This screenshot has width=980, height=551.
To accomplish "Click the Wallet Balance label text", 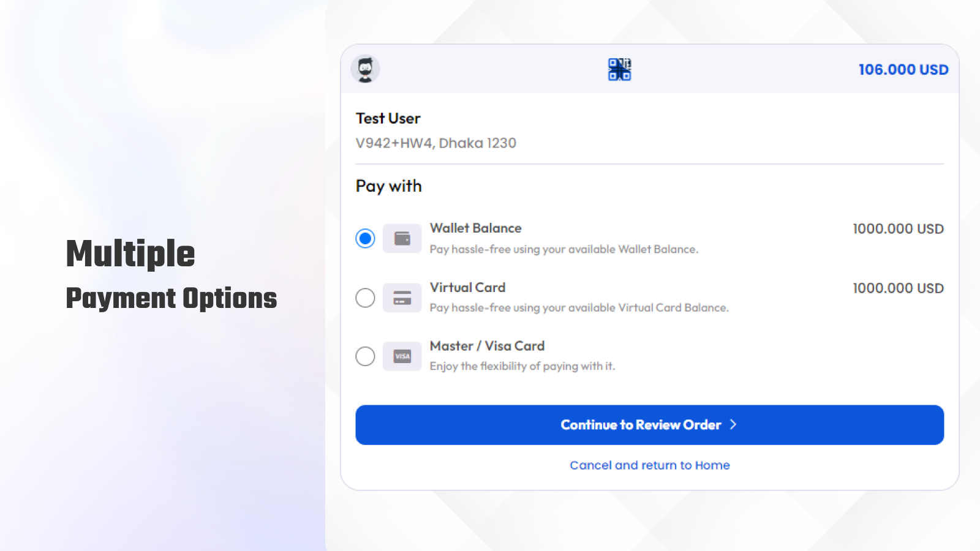I will point(475,228).
